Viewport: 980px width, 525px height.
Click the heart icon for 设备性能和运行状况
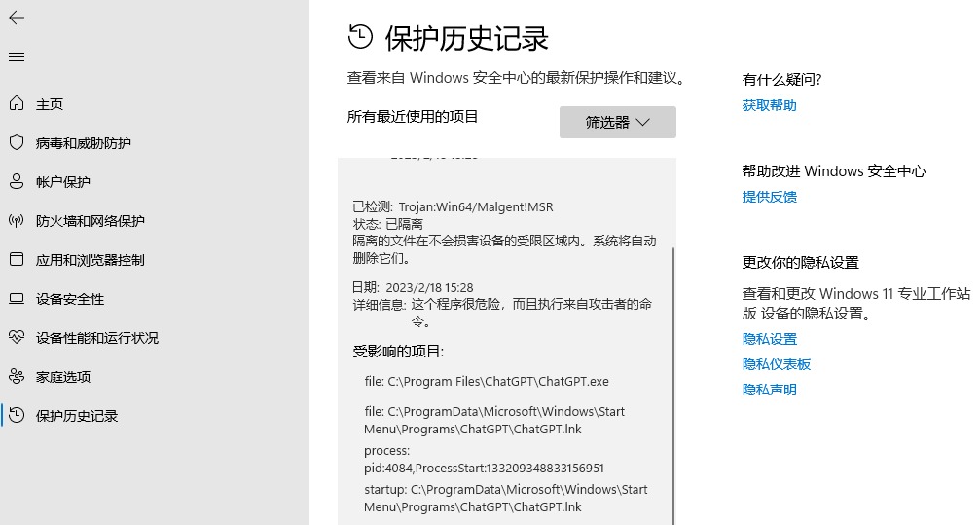[x=17, y=337]
